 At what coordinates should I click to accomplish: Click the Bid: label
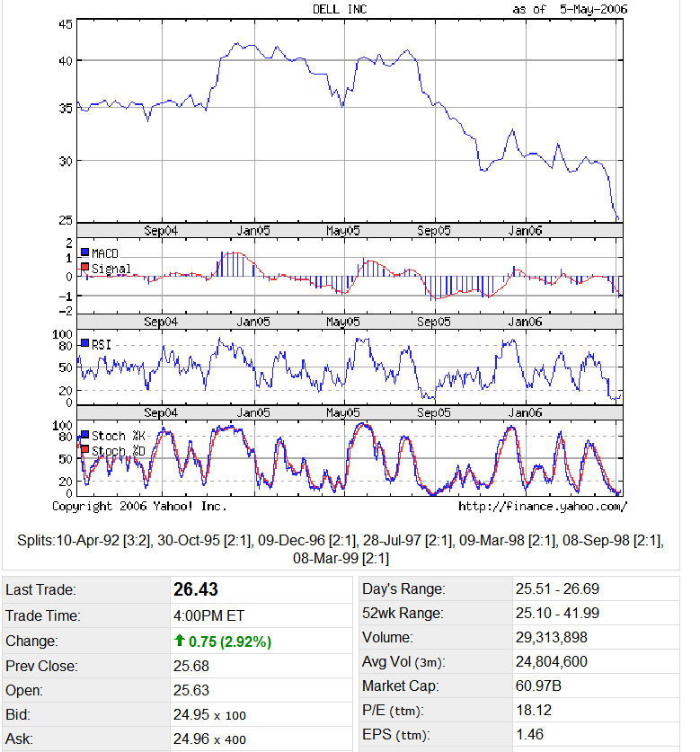18,715
